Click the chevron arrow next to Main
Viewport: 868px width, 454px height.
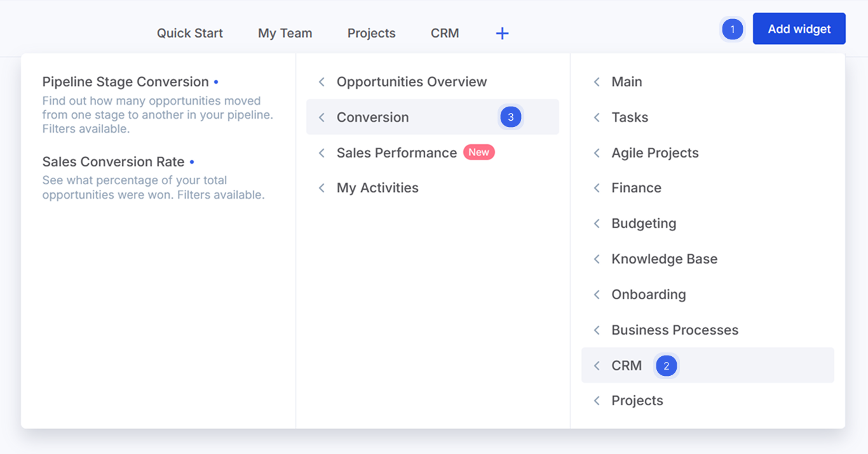pyautogui.click(x=597, y=82)
